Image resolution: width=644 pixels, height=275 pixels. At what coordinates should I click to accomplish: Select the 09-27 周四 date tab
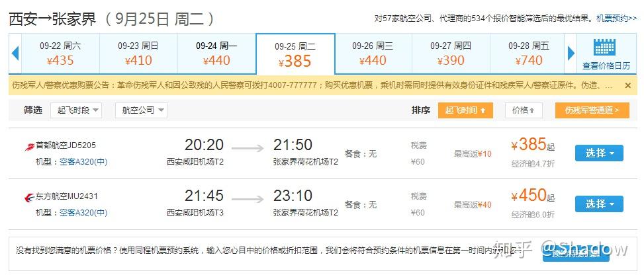[451, 54]
